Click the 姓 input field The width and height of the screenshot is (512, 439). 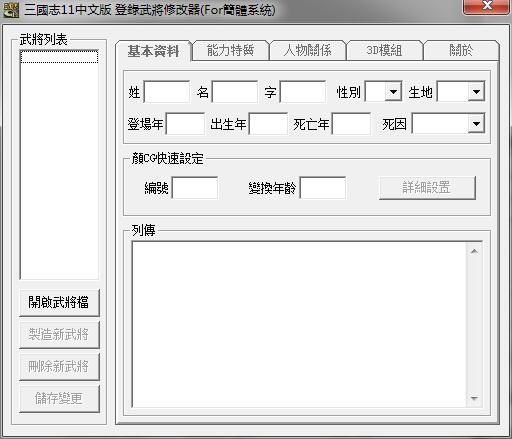pos(167,91)
